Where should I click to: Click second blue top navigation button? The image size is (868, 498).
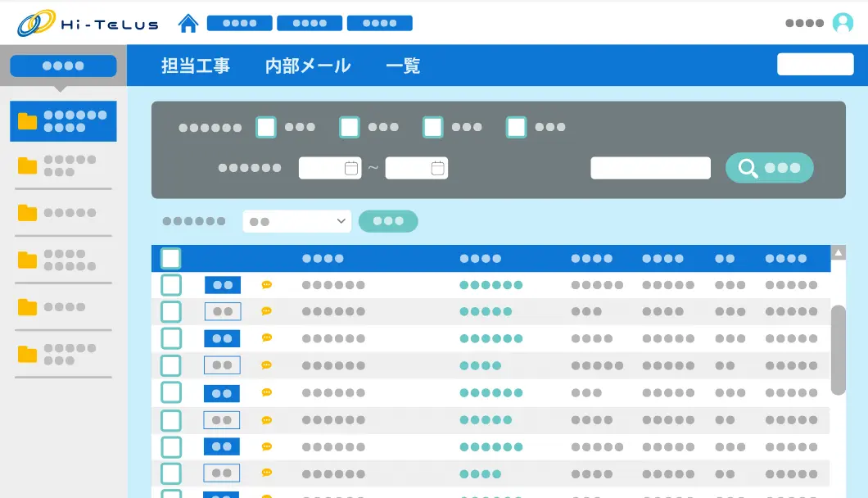point(310,23)
